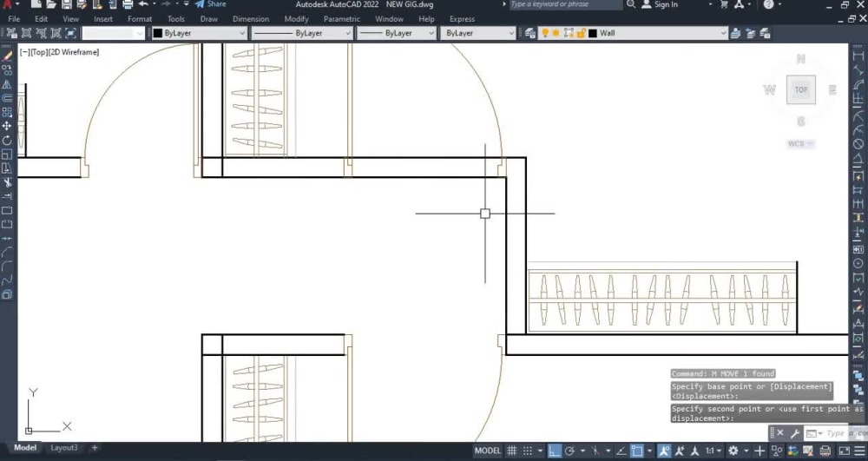Toggle grid display in status bar
This screenshot has width=868, height=461.
(512, 451)
